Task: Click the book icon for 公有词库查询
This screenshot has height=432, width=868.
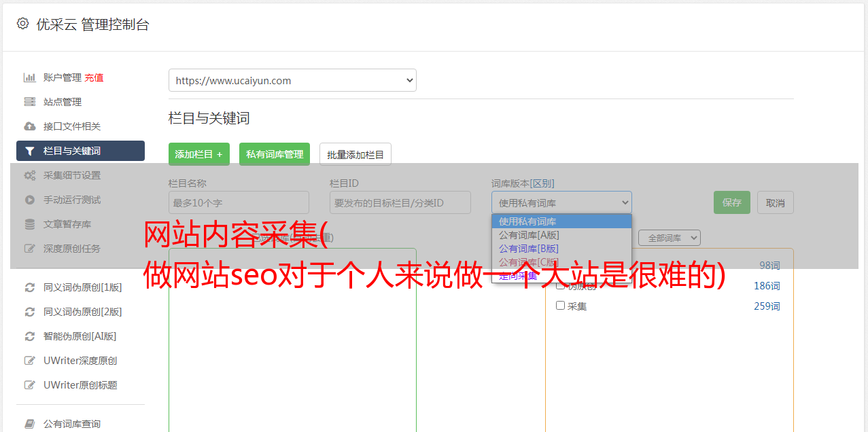Action: (x=30, y=424)
